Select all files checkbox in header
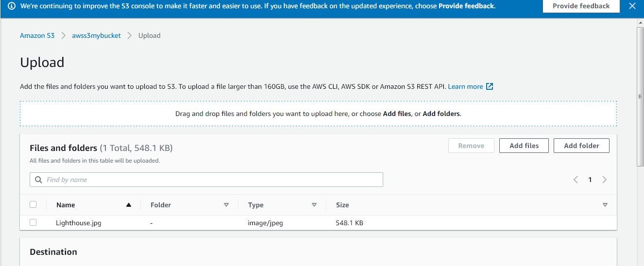The image size is (644, 266). pos(33,204)
